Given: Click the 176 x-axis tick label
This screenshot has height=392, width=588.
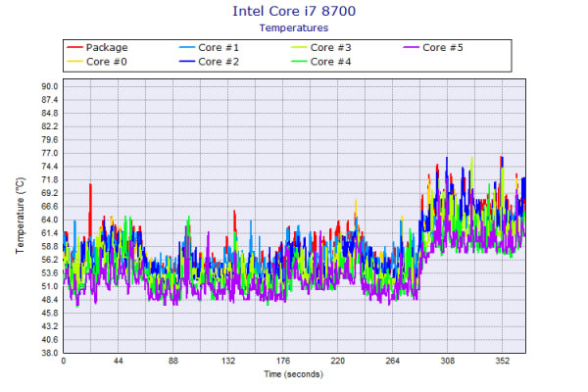Looking at the screenshot, I should coord(283,361).
